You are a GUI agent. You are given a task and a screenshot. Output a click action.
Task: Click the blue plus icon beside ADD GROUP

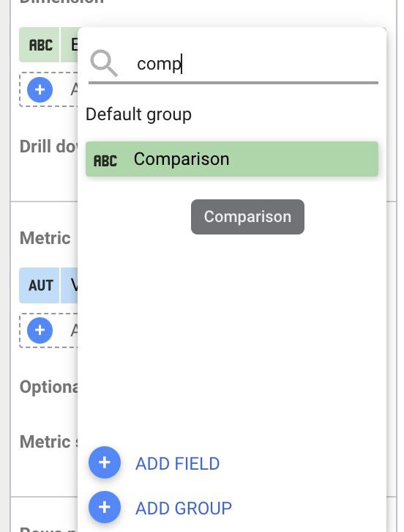click(105, 507)
